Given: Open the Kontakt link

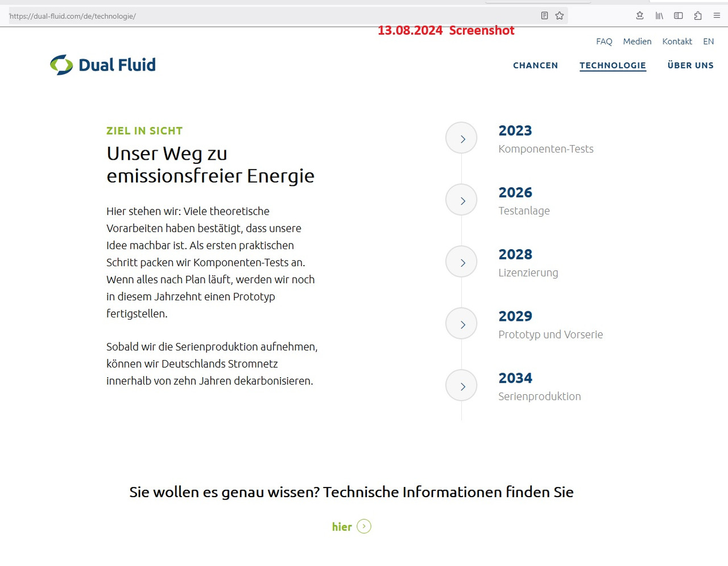Looking at the screenshot, I should point(677,42).
